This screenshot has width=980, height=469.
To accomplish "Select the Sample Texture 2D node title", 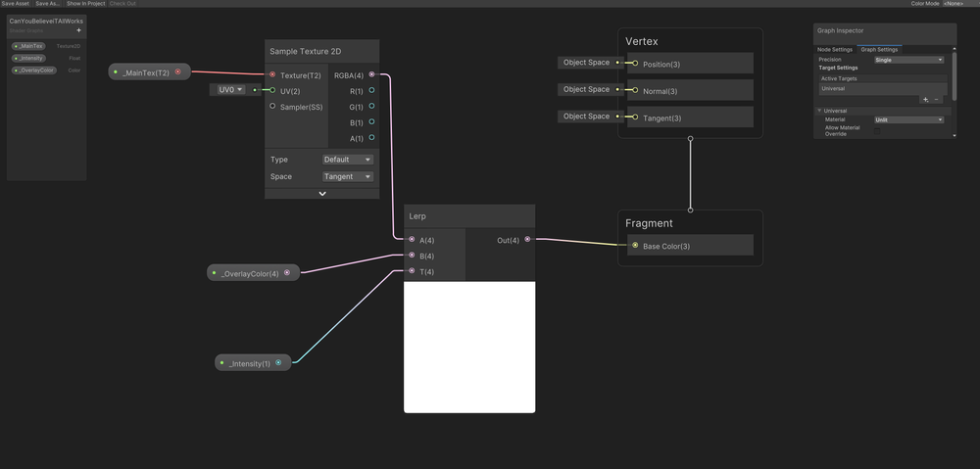I will coord(306,51).
